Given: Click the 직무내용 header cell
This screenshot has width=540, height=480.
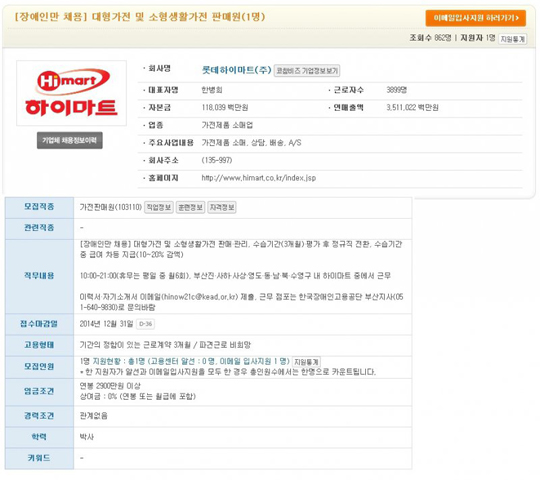Looking at the screenshot, I should coord(39,276).
